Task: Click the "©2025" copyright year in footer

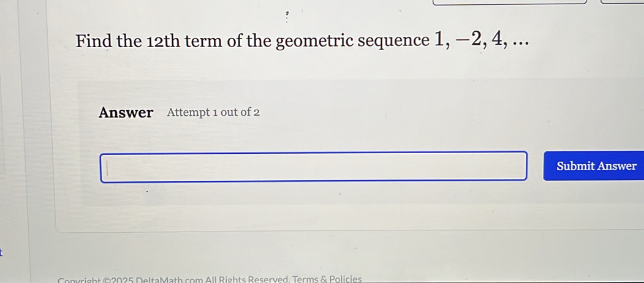Action: (x=117, y=279)
